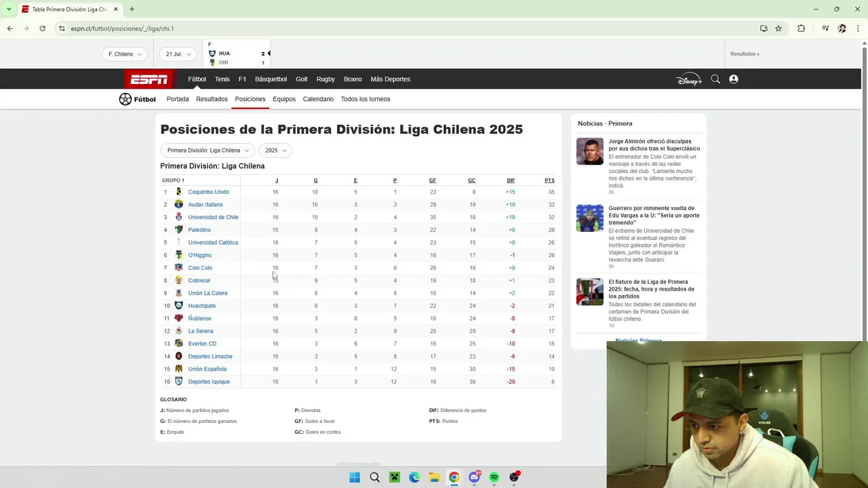Viewport: 868px width, 488px height.
Task: Read the Jorge Almirón disculpas article
Action: [x=654, y=145]
